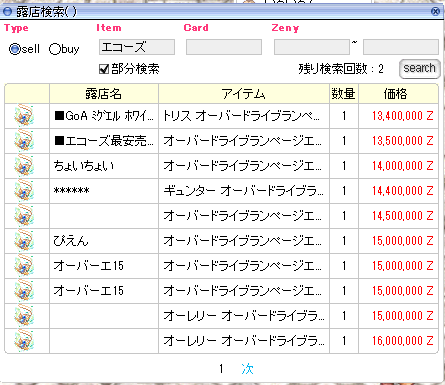This screenshot has width=445, height=385.
Task: Click the search button
Action: tap(419, 68)
